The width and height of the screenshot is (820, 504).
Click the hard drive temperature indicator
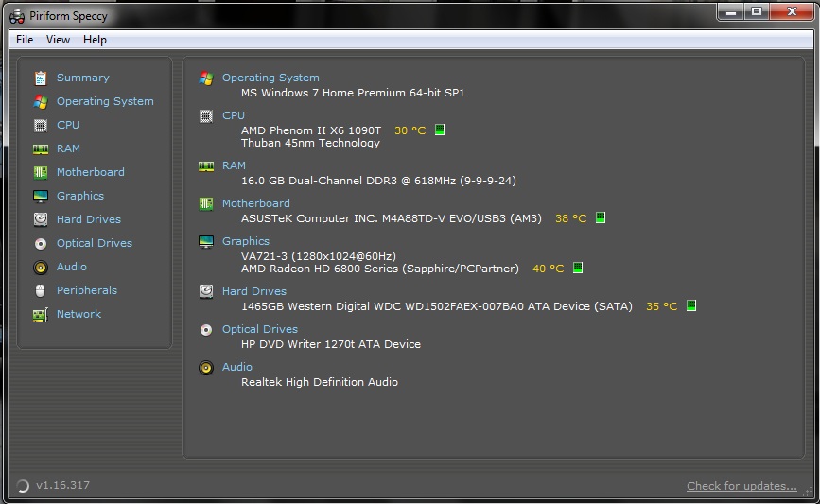tap(691, 305)
